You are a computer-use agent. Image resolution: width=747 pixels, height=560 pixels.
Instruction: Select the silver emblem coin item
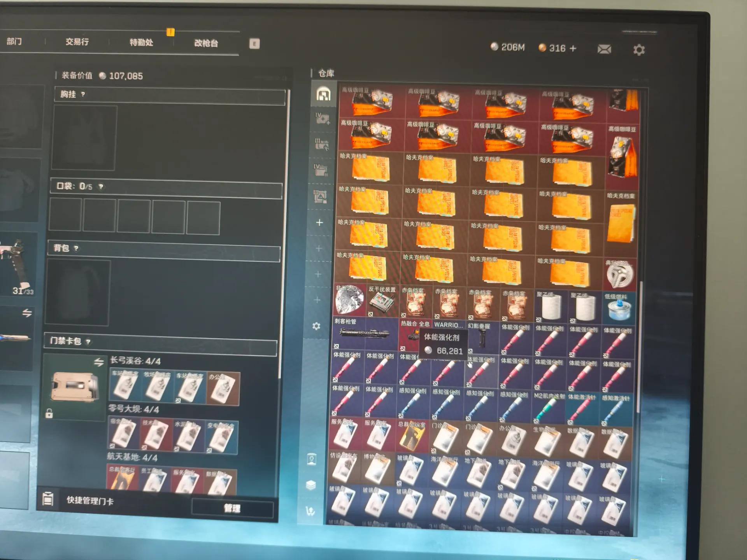click(619, 275)
